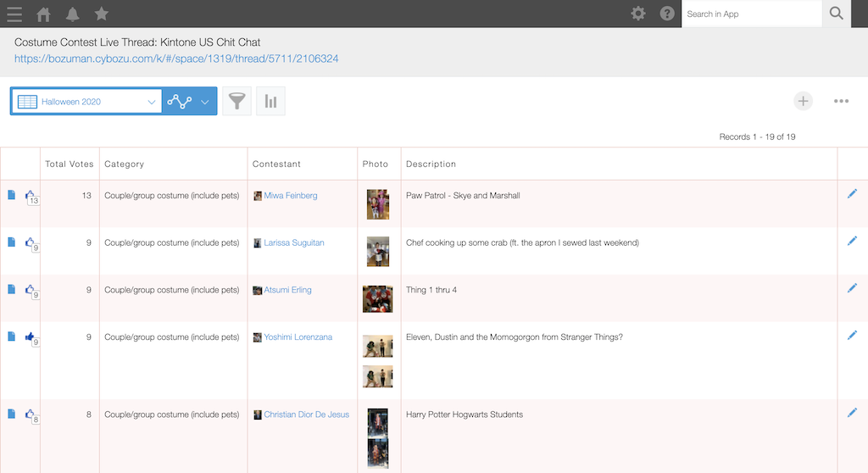This screenshot has height=473, width=868.
Task: Go to the Home portal icon
Action: (43, 14)
